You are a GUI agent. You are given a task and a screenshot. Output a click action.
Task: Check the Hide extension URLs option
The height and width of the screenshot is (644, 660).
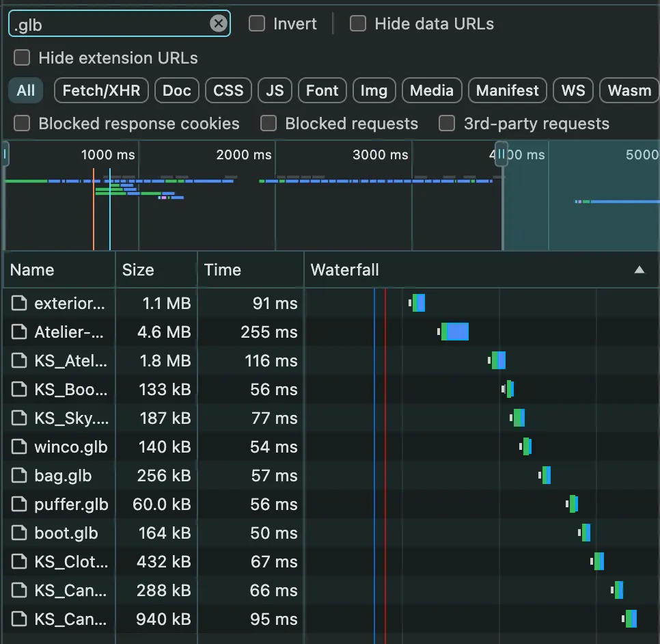[x=23, y=58]
